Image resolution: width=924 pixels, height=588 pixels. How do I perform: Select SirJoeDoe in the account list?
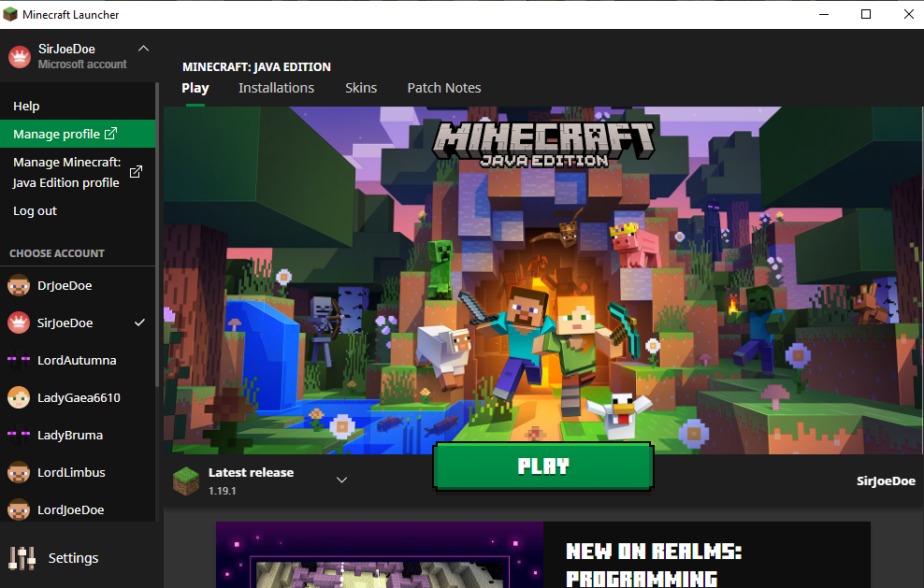pyautogui.click(x=78, y=323)
